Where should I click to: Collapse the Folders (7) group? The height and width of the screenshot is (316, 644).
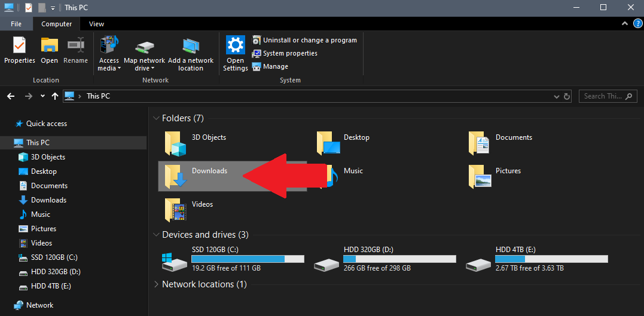coord(156,119)
